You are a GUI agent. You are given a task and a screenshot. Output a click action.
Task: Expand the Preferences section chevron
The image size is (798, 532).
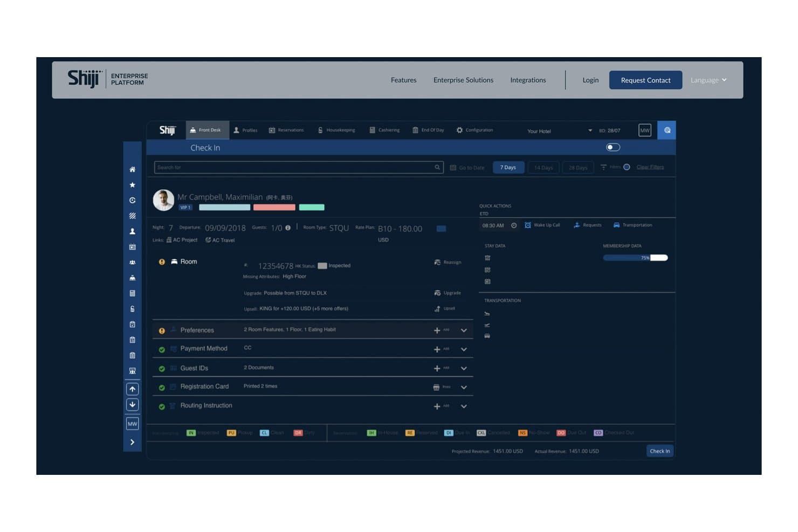(464, 330)
